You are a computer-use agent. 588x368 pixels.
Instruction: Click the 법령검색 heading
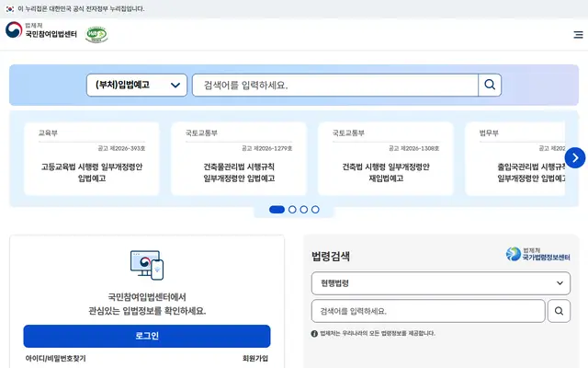[x=331, y=256]
